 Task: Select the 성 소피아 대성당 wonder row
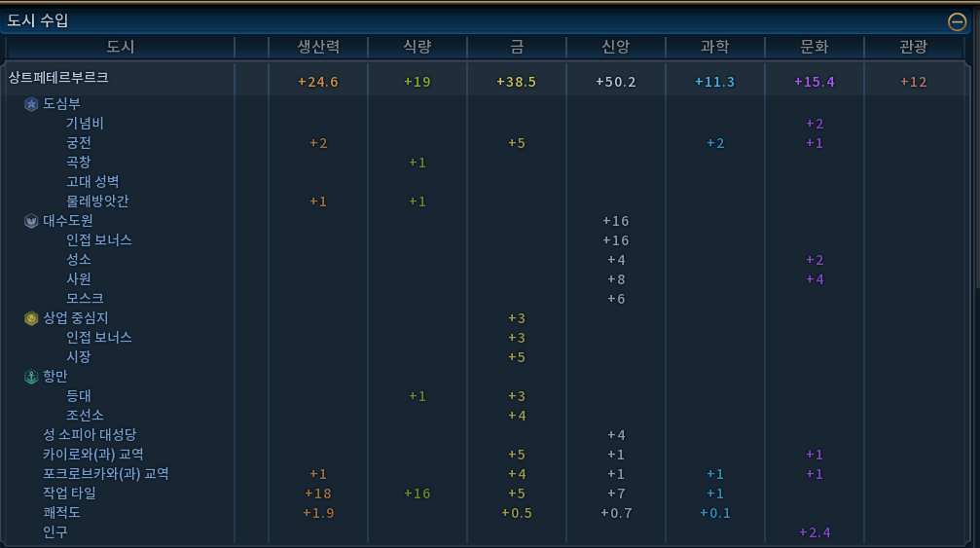(90, 434)
